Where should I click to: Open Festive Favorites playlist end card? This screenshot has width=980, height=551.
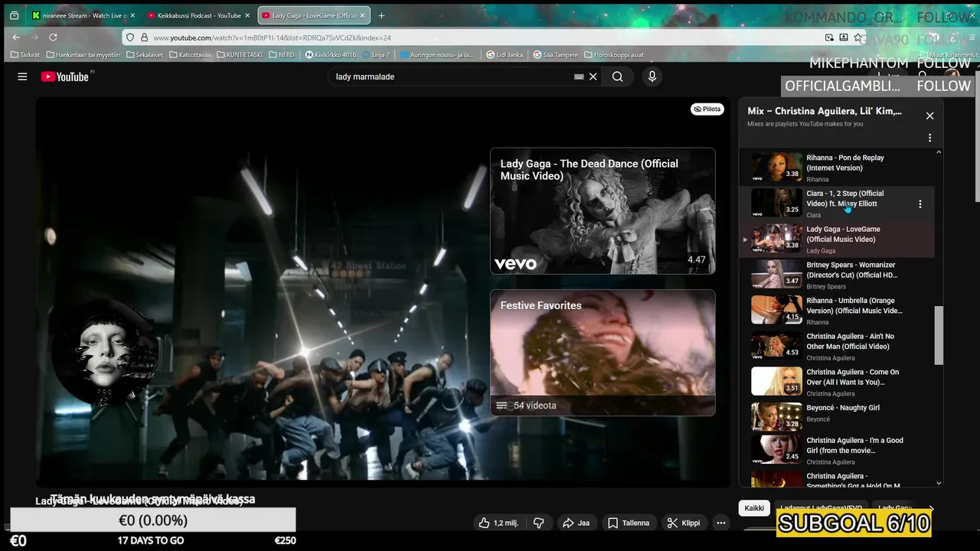tap(603, 353)
